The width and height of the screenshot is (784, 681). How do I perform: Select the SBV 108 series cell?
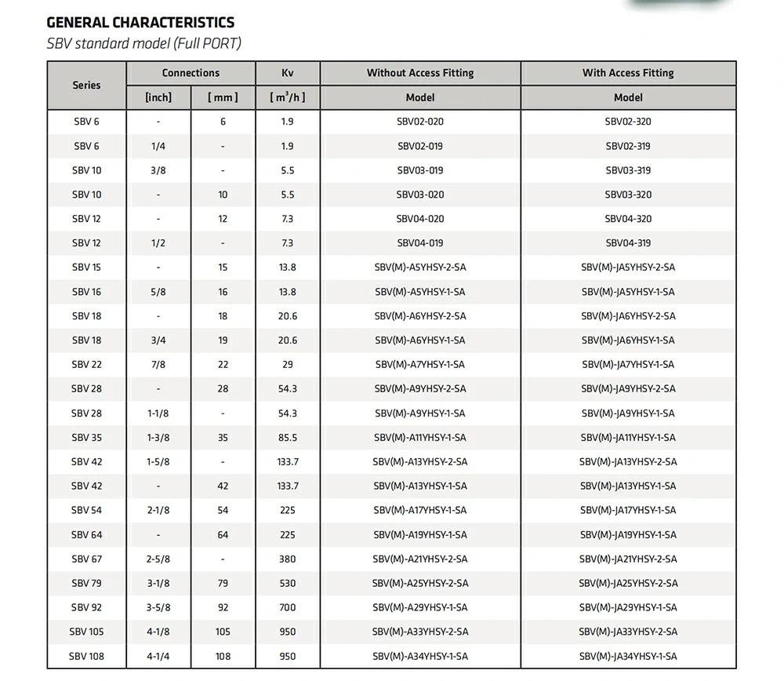(x=86, y=657)
